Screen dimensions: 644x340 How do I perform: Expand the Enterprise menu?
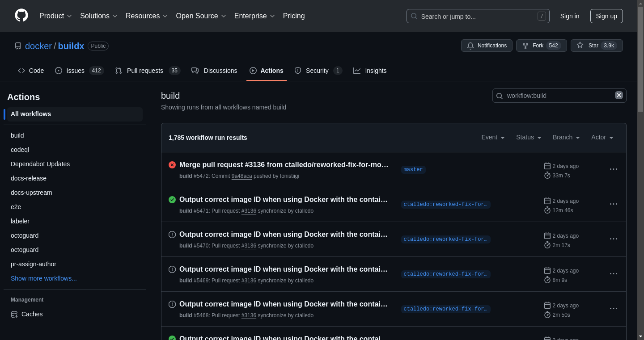click(x=254, y=16)
